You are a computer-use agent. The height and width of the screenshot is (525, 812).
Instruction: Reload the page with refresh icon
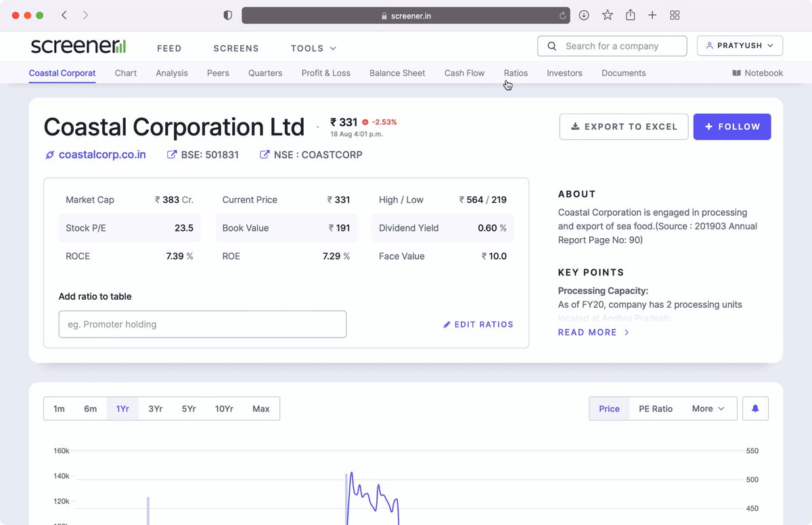[562, 16]
